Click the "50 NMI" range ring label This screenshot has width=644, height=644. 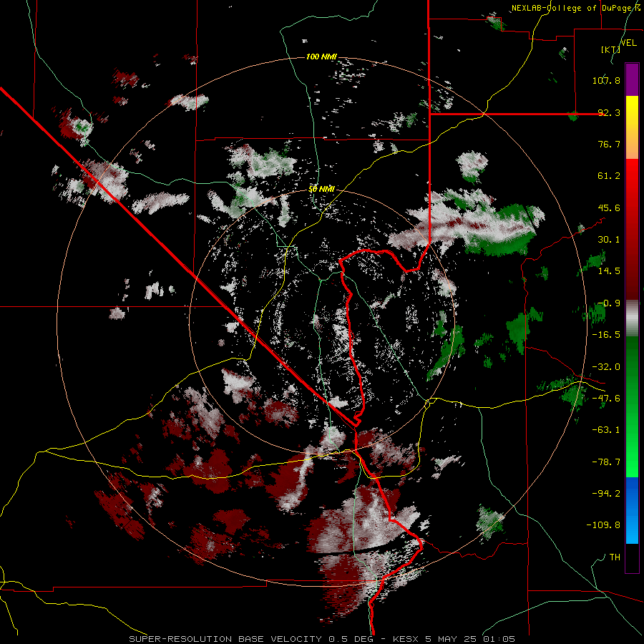(x=321, y=190)
